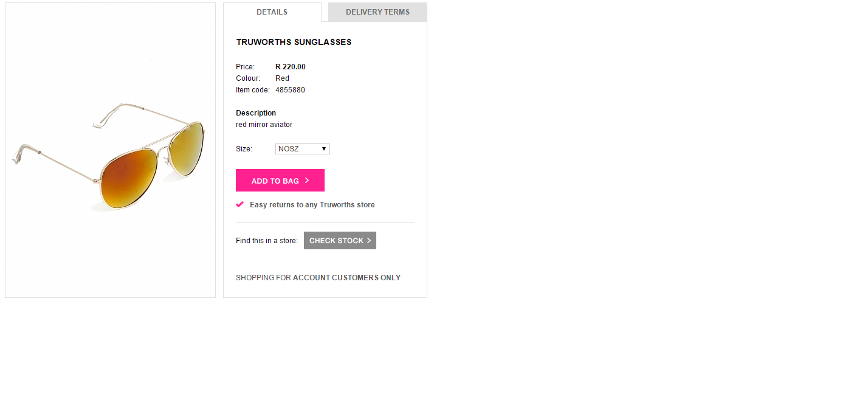This screenshot has width=868, height=397.
Task: Click the R 220.00 price
Action: point(291,67)
